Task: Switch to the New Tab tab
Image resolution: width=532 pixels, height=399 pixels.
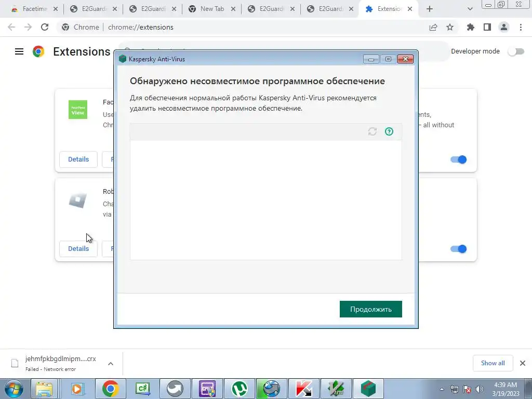Action: point(212,9)
